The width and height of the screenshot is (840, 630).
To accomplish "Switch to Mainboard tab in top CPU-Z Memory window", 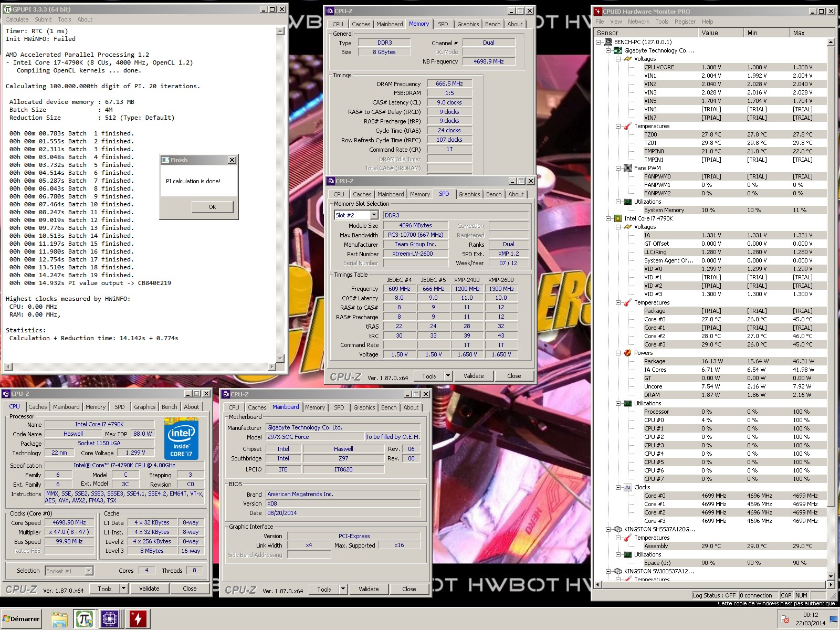I will (390, 24).
